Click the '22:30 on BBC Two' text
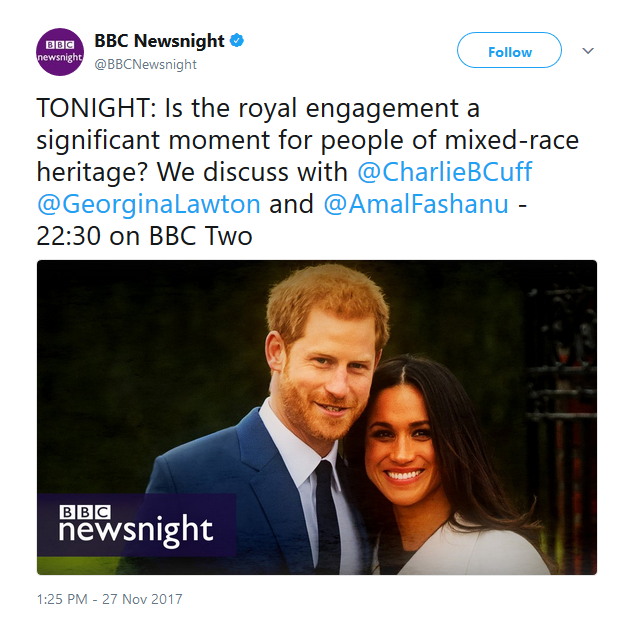The height and width of the screenshot is (620, 634). 144,236
